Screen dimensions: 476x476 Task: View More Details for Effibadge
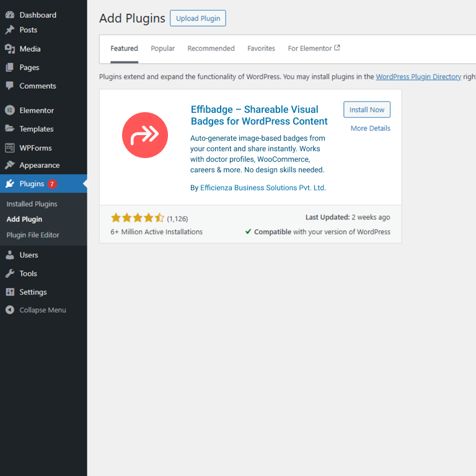tap(370, 128)
